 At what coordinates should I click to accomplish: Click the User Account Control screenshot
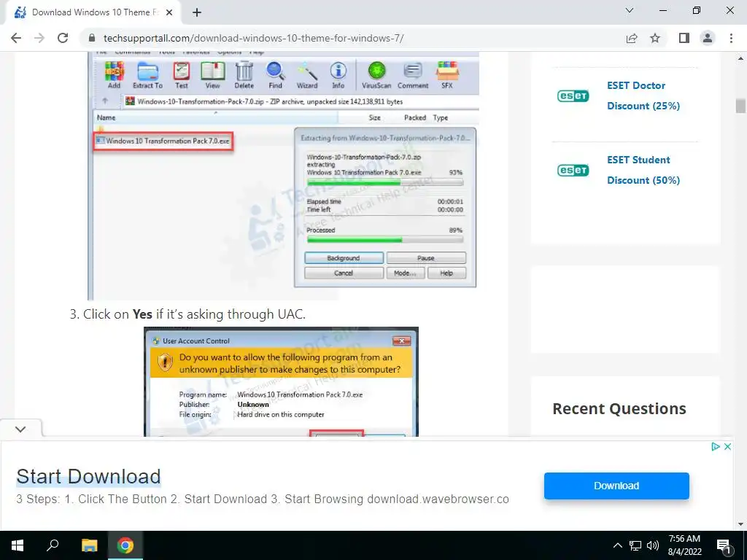click(x=281, y=381)
